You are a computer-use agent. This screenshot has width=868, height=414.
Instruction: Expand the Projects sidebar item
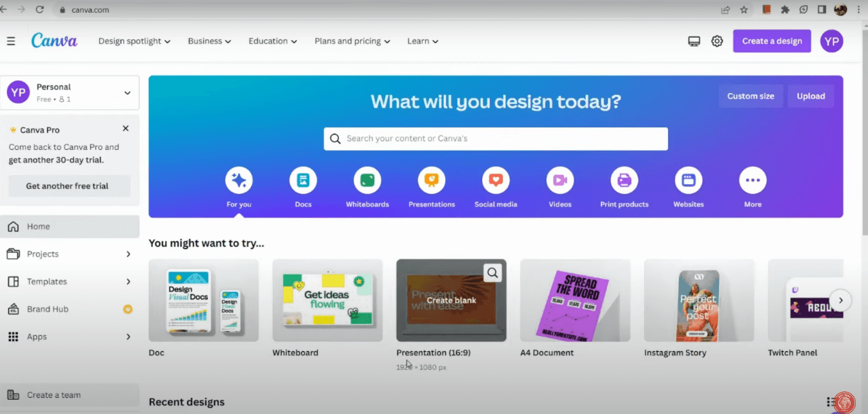click(x=70, y=254)
